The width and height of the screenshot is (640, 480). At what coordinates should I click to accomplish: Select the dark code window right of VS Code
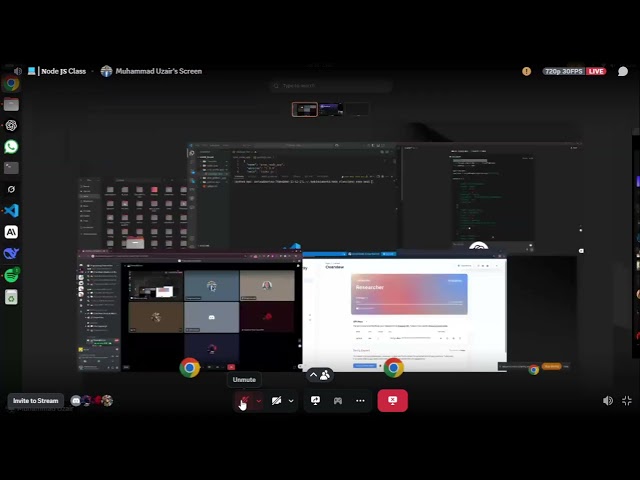[x=492, y=196]
